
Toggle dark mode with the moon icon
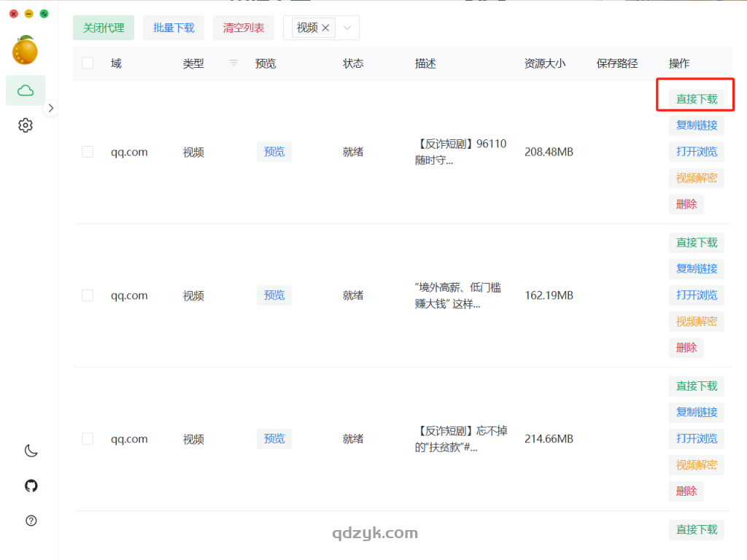click(x=31, y=451)
